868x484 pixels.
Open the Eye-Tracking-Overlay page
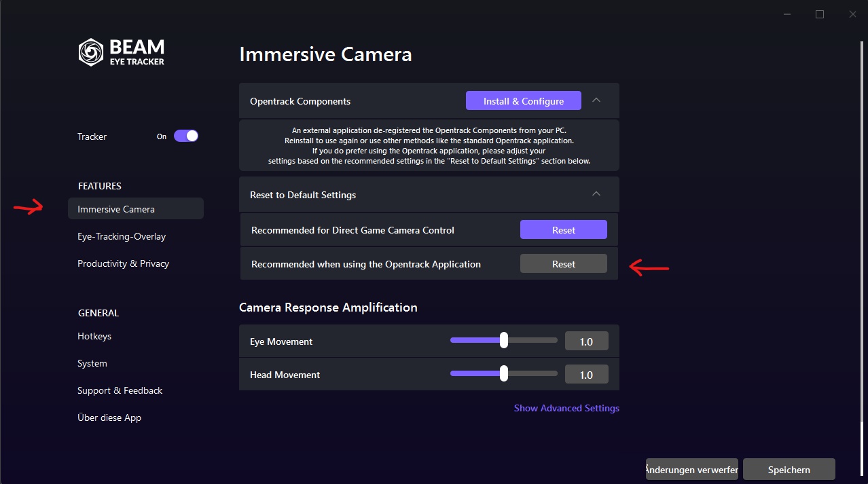coord(122,236)
